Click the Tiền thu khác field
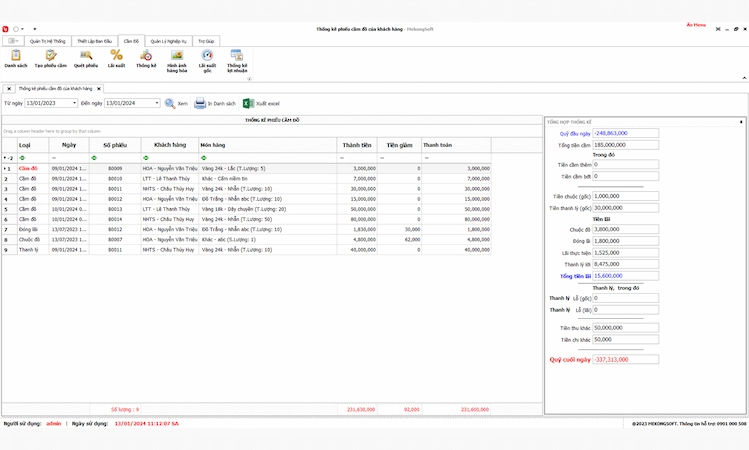This screenshot has height=450, width=749. coord(625,328)
